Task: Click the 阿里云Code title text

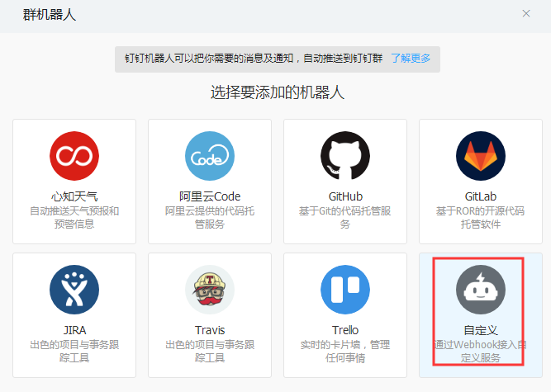Action: coord(210,196)
